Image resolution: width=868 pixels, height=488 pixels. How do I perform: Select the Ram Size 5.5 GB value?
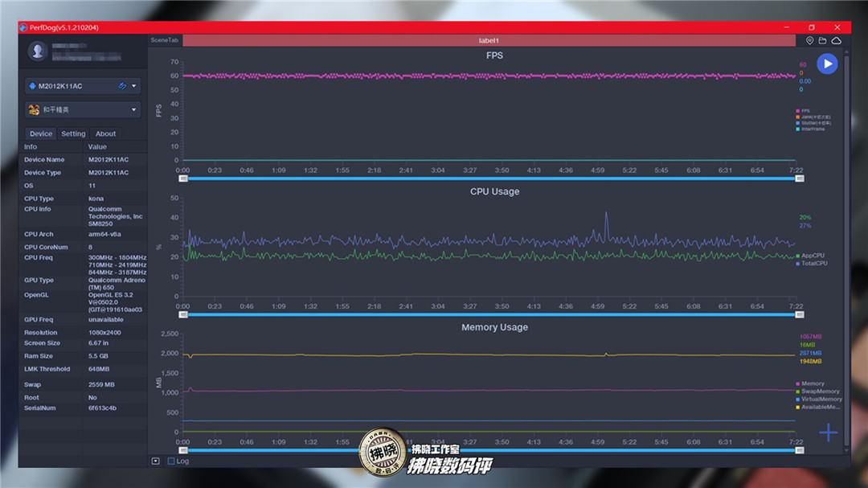(x=98, y=356)
